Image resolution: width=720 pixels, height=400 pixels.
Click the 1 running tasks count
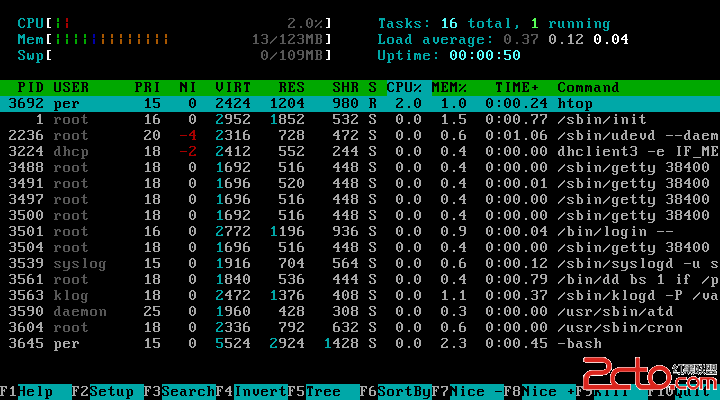pyautogui.click(x=570, y=23)
